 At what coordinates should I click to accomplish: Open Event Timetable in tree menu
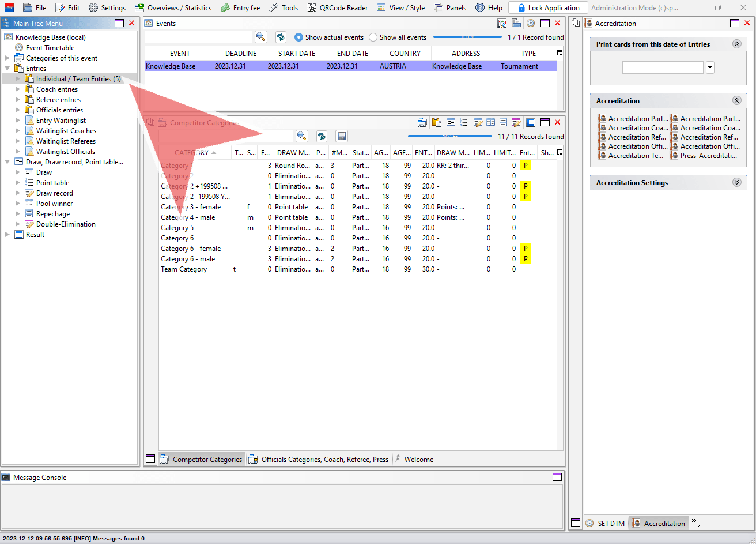[x=50, y=48]
